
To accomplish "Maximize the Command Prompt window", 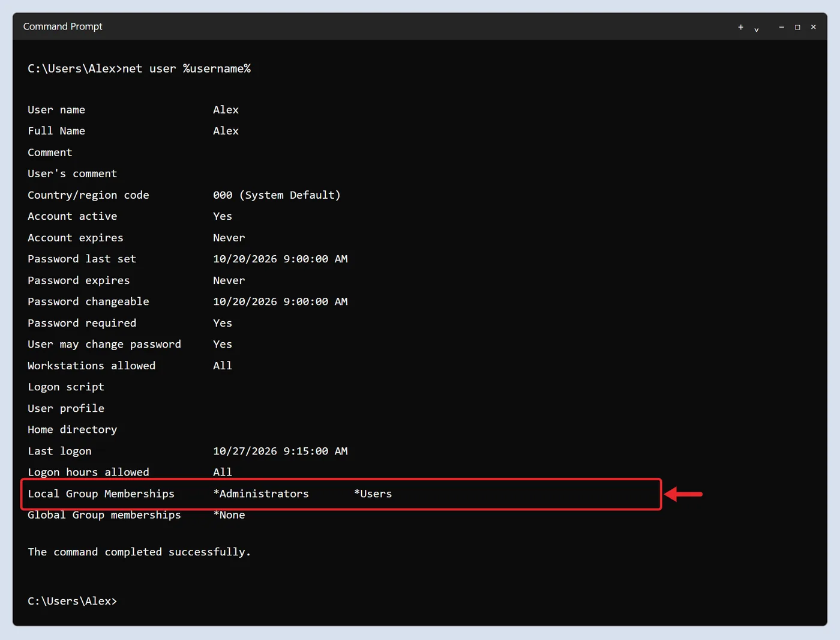I will tap(797, 27).
